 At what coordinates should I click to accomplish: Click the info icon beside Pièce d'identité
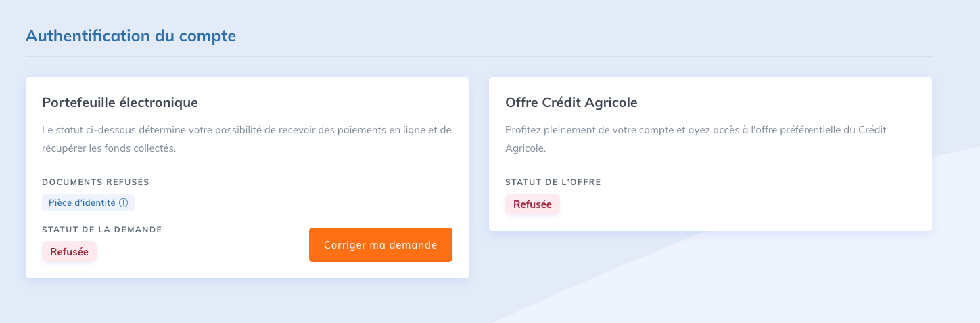click(123, 202)
